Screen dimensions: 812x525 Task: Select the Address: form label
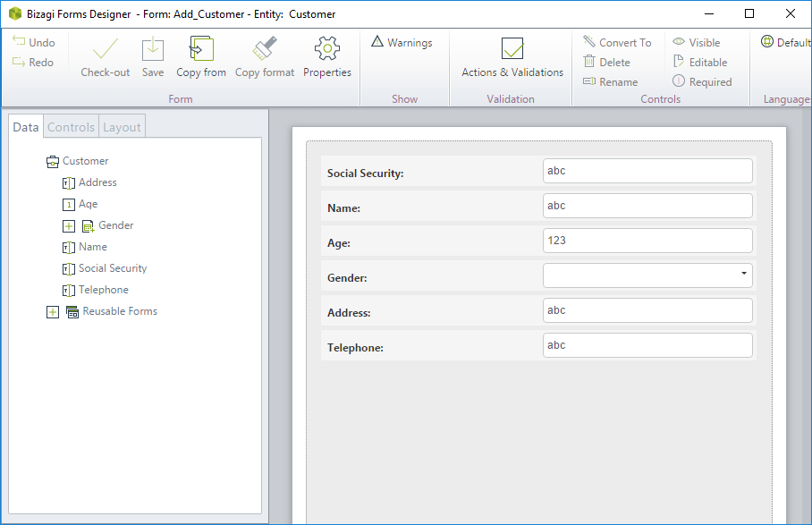pos(349,313)
